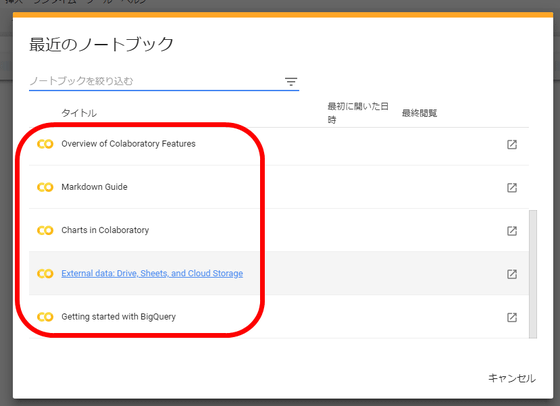This screenshot has height=406, width=560.
Task: Click Colab logo next to Markdown Guide
Action: pyautogui.click(x=45, y=187)
